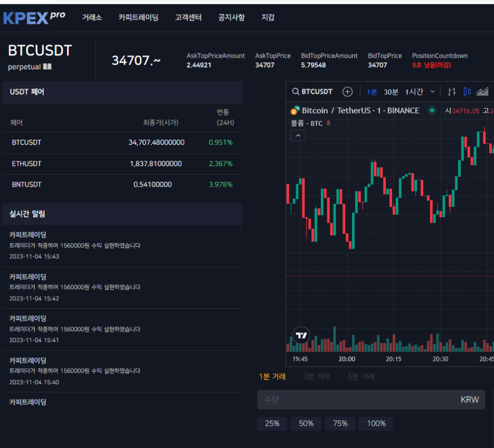Open the 고객센터 menu
The image size is (494, 448).
pyautogui.click(x=188, y=17)
